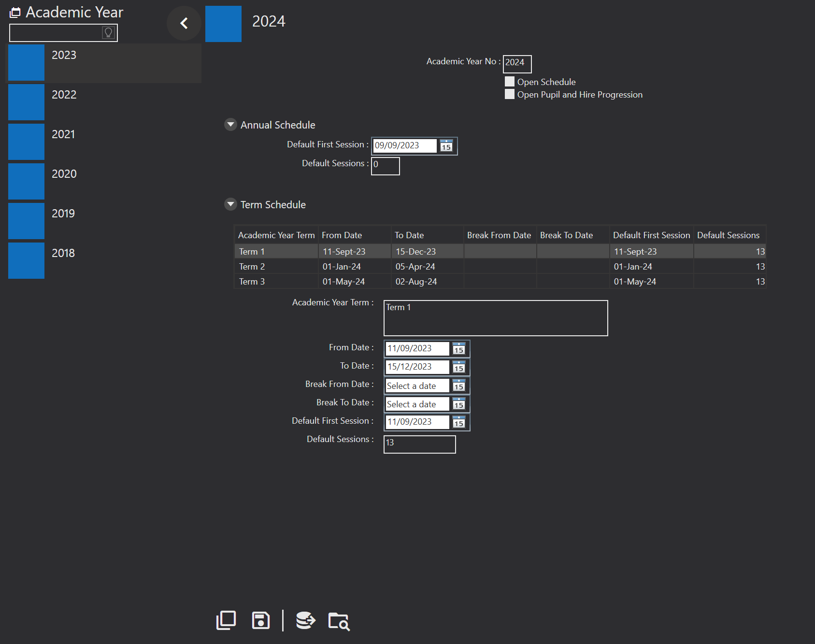Select the blue tile for 2022
Screen dimensions: 815x644
coord(26,102)
